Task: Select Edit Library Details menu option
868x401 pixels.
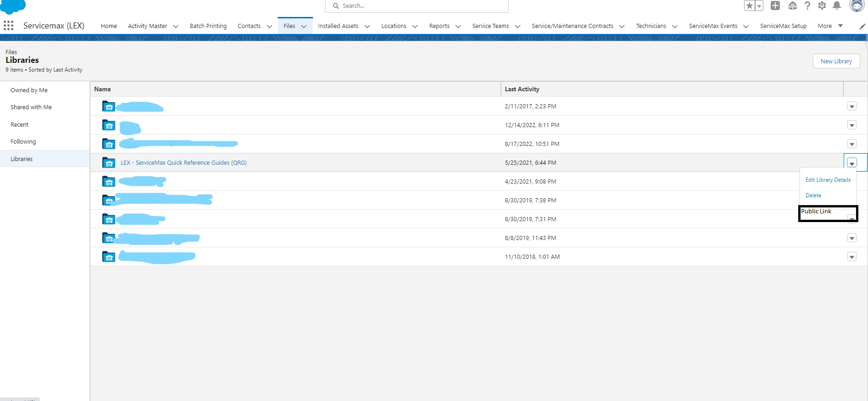Action: pyautogui.click(x=828, y=180)
